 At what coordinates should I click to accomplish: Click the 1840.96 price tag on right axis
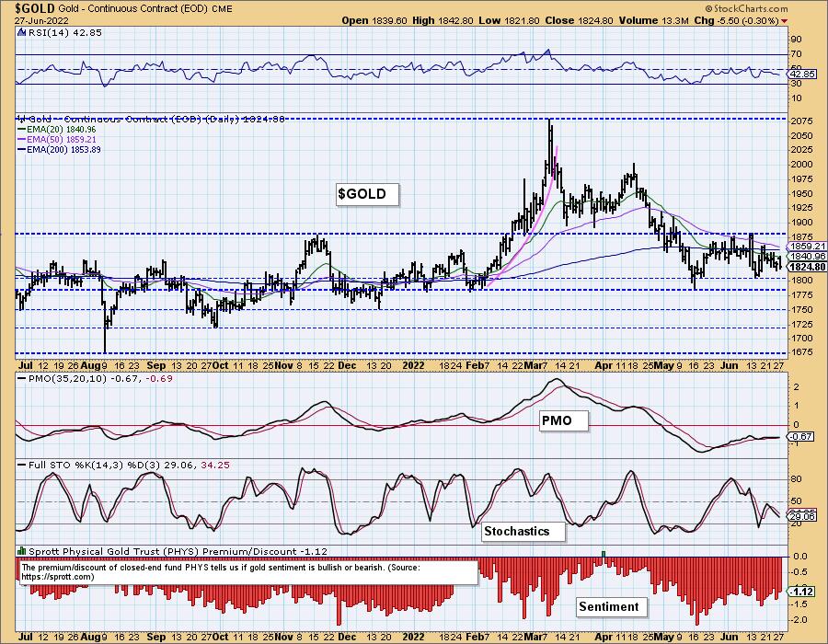pyautogui.click(x=807, y=257)
